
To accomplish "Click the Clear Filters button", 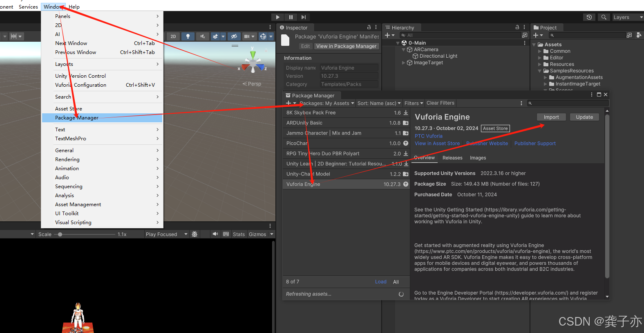I will click(x=441, y=103).
